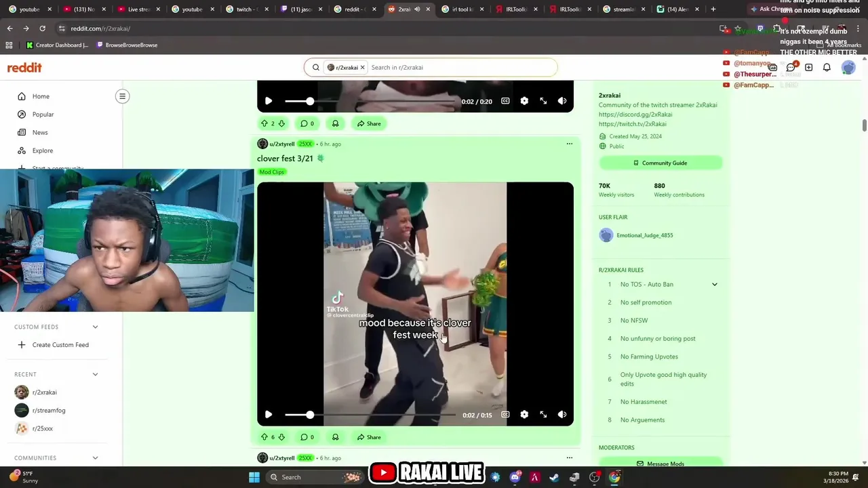Click the Create post plus icon
The height and width of the screenshot is (488, 868).
(x=809, y=68)
